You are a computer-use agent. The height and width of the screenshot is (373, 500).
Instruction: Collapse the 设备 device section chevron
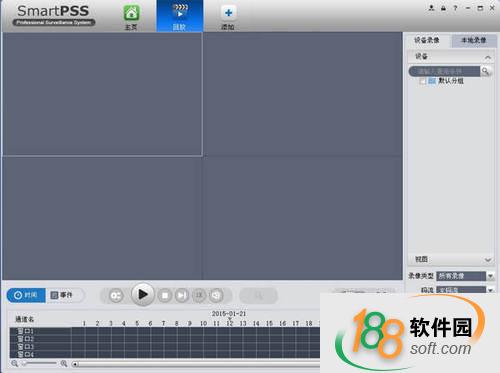488,57
